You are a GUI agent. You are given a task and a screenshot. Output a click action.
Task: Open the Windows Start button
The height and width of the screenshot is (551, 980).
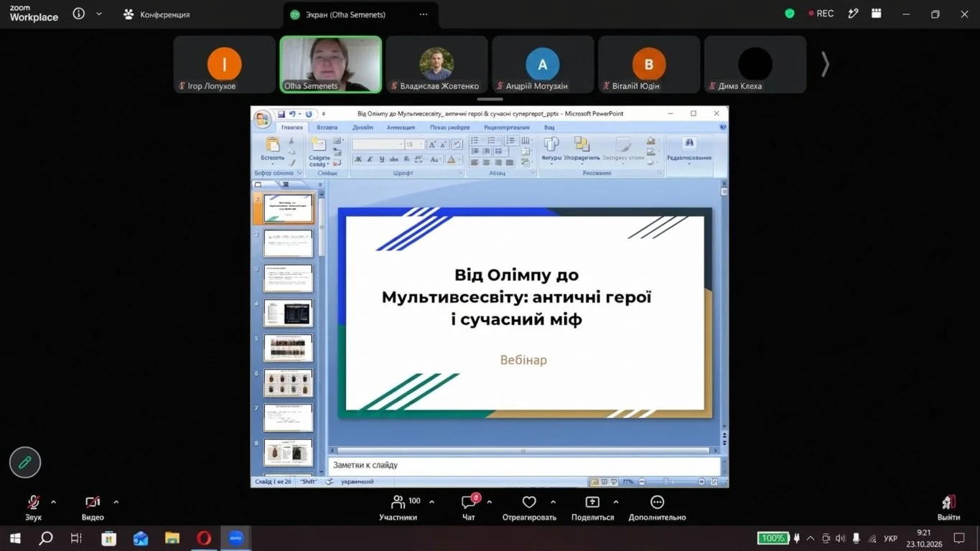coord(14,538)
